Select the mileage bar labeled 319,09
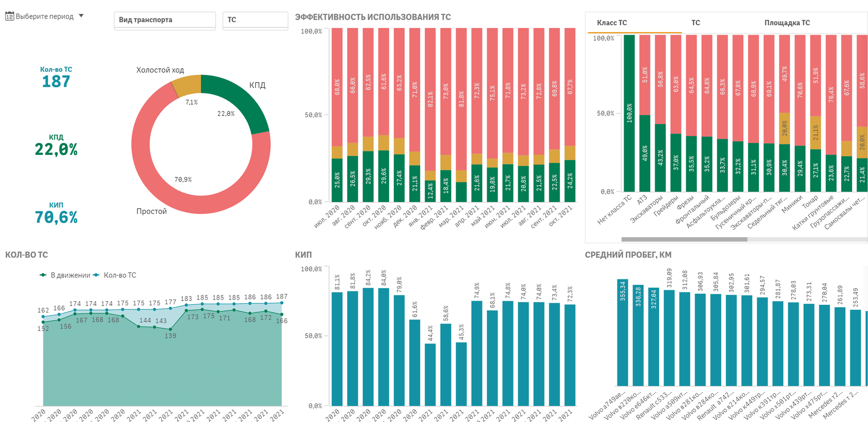 [x=669, y=338]
